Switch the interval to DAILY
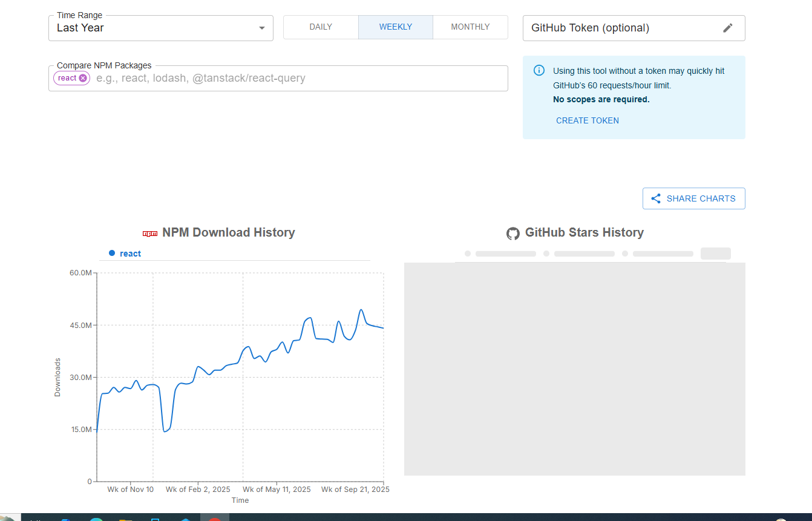 (x=321, y=27)
